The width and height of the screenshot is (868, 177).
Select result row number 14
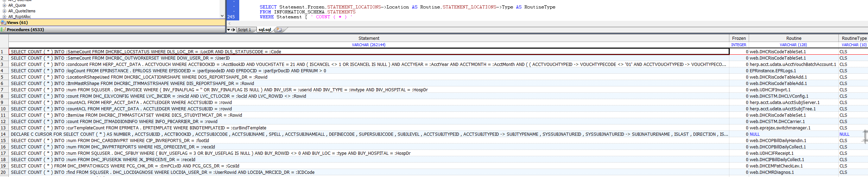click(4, 134)
